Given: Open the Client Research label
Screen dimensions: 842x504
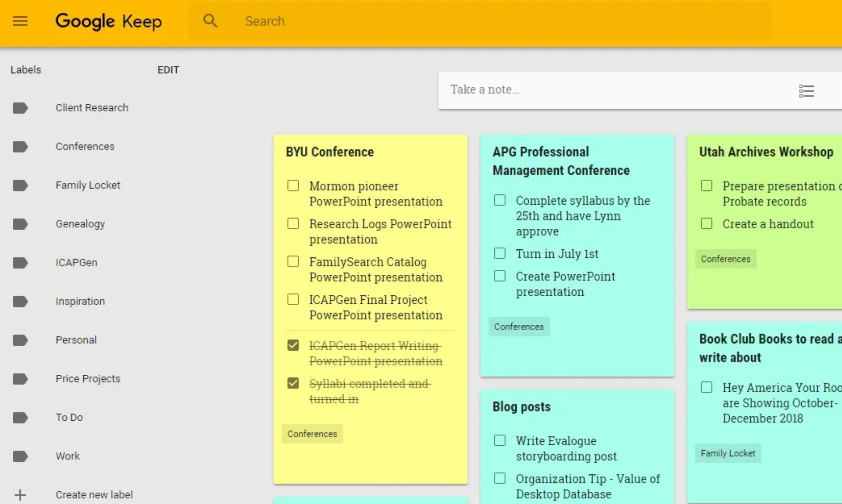Looking at the screenshot, I should [92, 108].
